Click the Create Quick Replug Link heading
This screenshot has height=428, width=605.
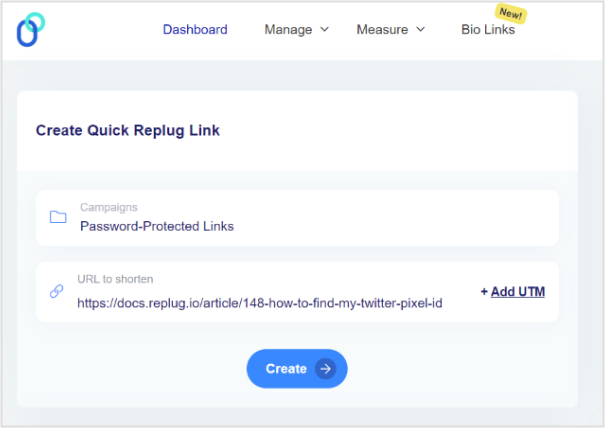pos(128,130)
